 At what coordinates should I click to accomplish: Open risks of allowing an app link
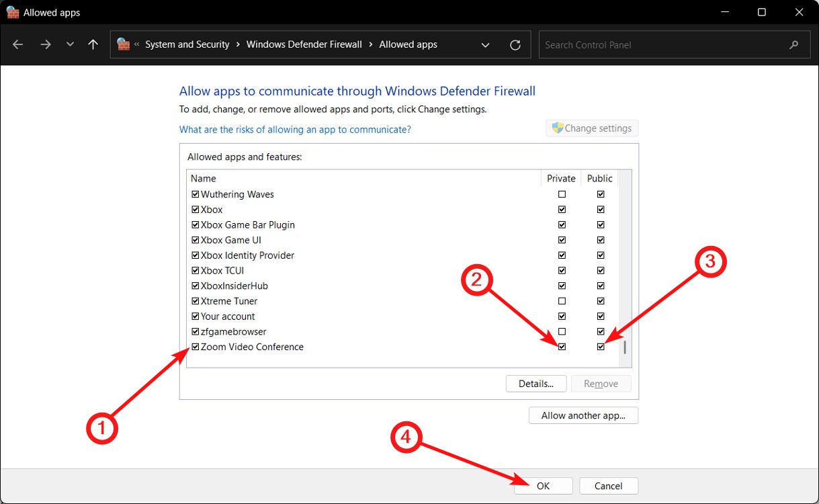295,129
